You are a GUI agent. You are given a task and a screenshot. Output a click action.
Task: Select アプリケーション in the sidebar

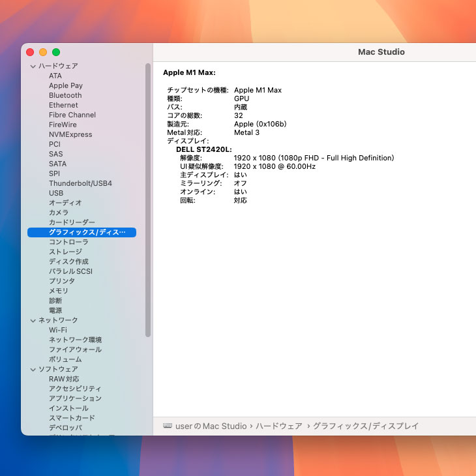tap(75, 398)
